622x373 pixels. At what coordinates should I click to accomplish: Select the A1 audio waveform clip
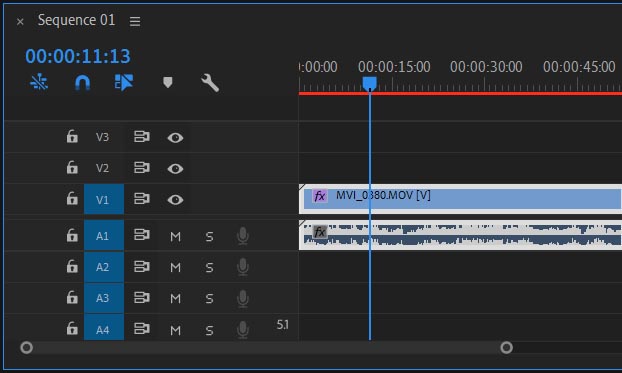coord(460,235)
